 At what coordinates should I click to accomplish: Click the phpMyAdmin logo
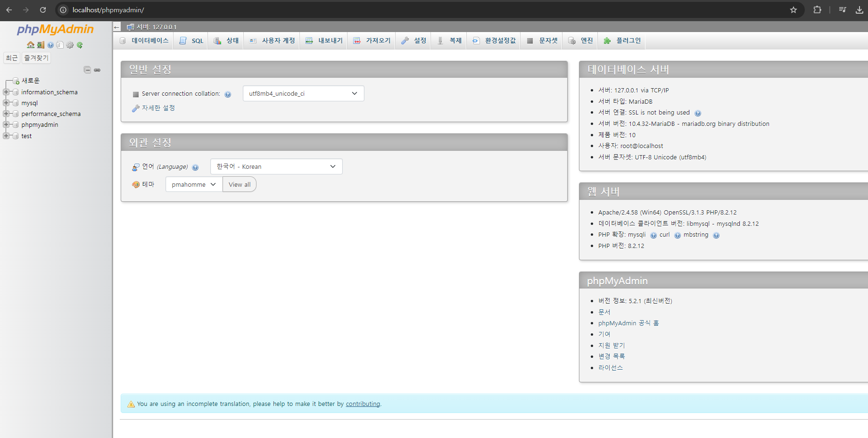click(x=55, y=29)
